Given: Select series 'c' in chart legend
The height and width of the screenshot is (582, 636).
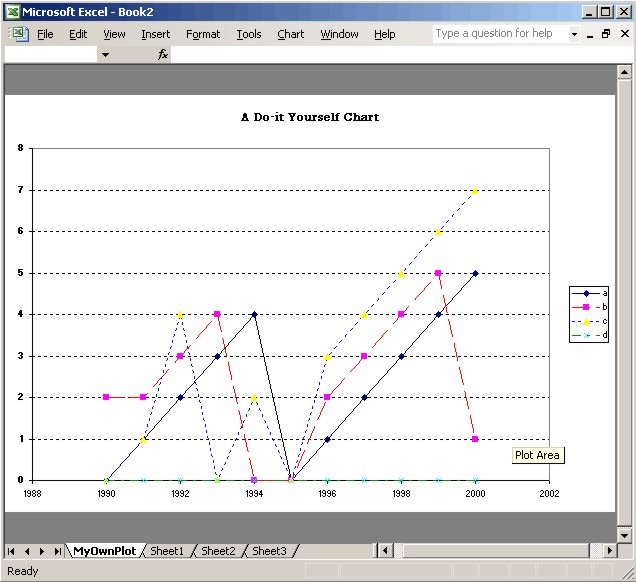Looking at the screenshot, I should point(590,320).
